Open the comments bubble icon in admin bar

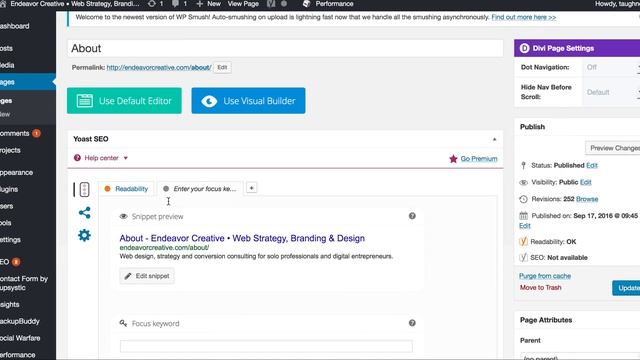coord(175,4)
